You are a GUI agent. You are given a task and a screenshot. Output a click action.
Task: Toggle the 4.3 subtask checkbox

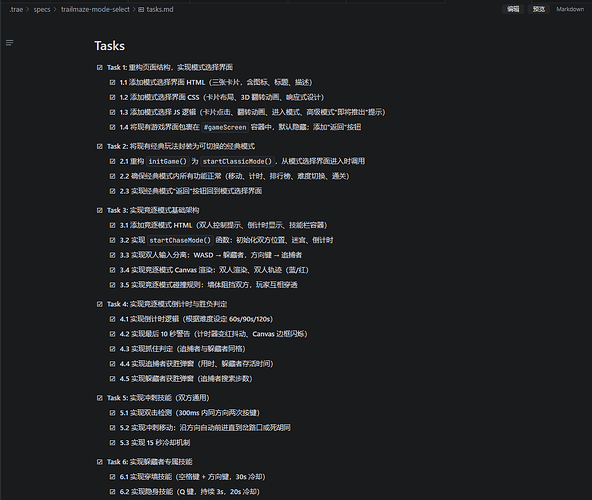pyautogui.click(x=113, y=349)
